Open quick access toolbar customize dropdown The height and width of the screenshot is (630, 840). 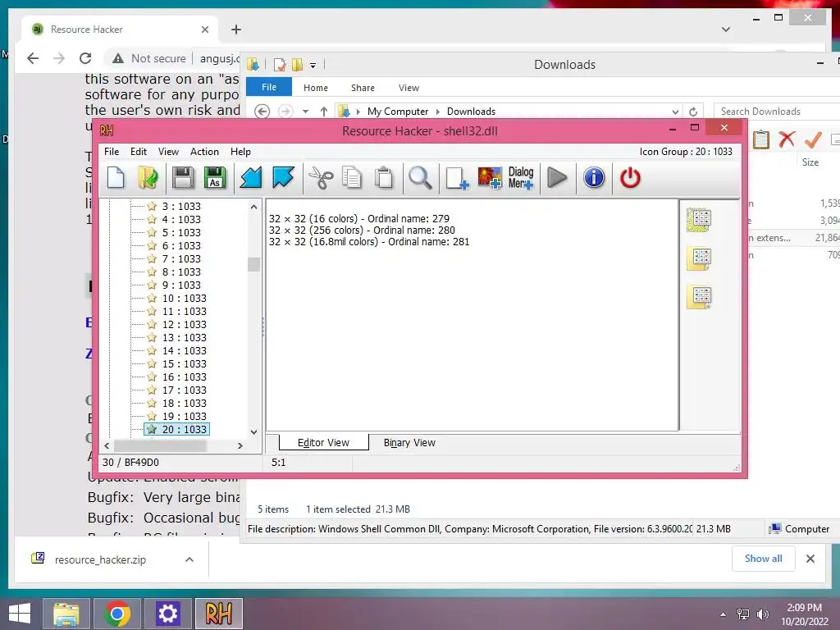[313, 66]
